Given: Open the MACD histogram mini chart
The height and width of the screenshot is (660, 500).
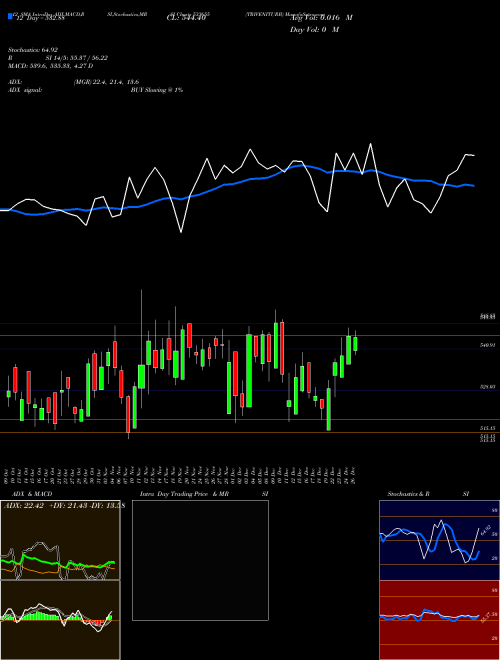Looking at the screenshot, I should [x=60, y=620].
